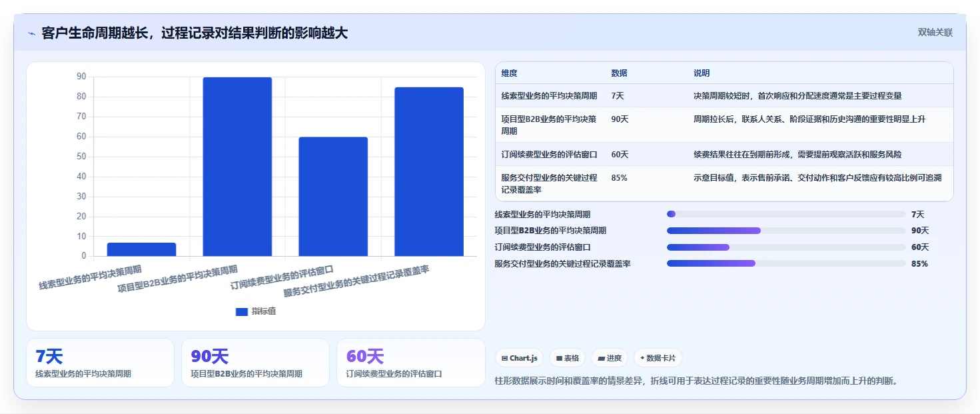The image size is (980, 414).
Task: Click the footer note starting 柱形数据展示
Action: point(698,381)
